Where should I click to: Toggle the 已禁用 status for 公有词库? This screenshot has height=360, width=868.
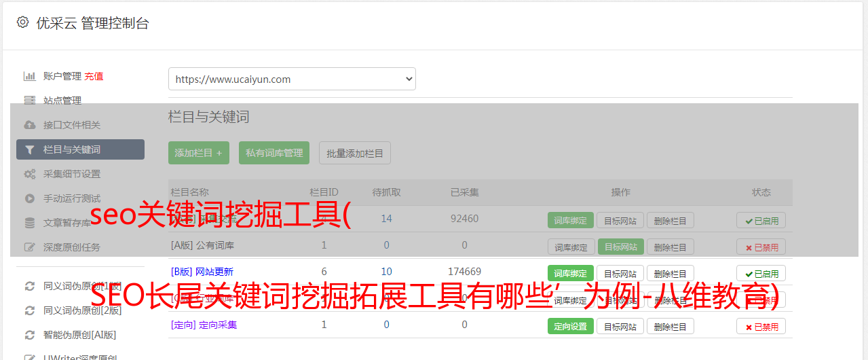point(761,247)
